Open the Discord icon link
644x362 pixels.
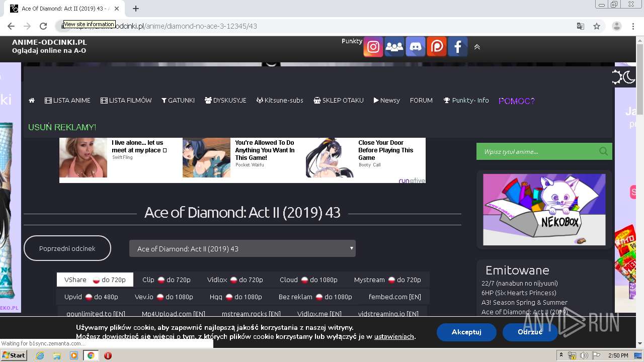click(415, 47)
